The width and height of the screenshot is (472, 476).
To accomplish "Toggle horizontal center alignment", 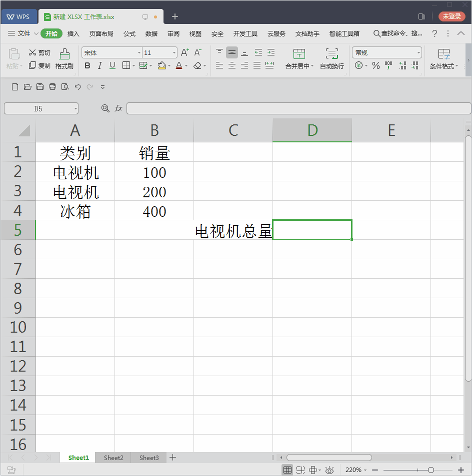I will point(232,65).
